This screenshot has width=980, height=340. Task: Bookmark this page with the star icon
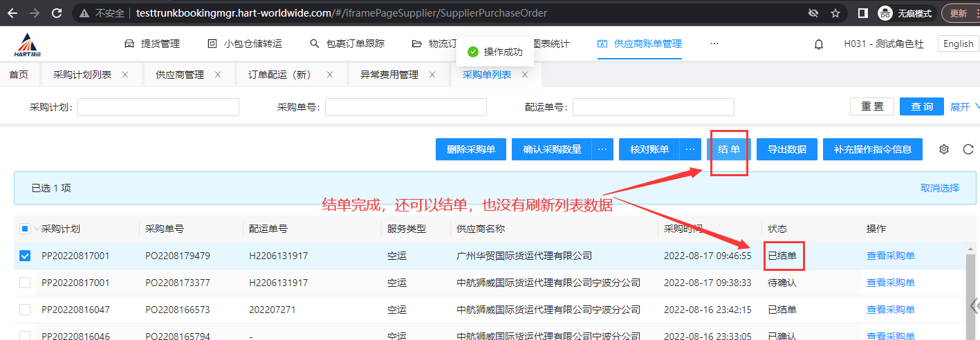coord(835,13)
